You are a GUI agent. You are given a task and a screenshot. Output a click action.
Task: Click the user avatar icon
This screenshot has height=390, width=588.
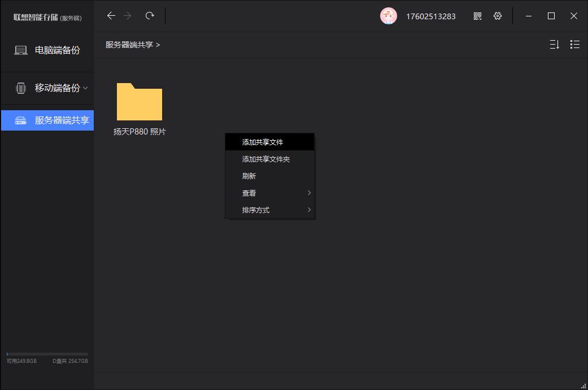pyautogui.click(x=388, y=16)
